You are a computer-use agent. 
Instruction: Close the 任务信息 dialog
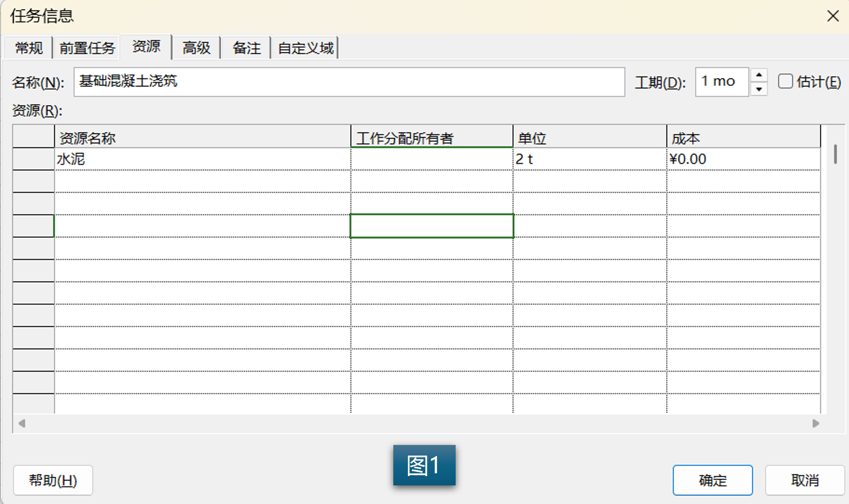pos(833,16)
